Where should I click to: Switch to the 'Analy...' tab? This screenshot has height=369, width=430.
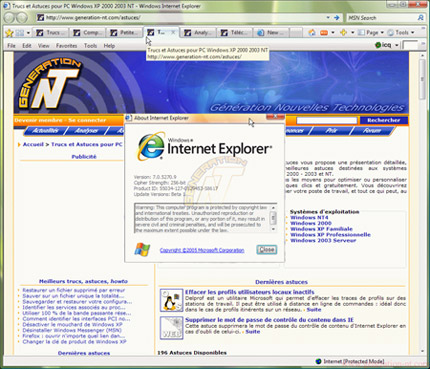click(x=199, y=33)
